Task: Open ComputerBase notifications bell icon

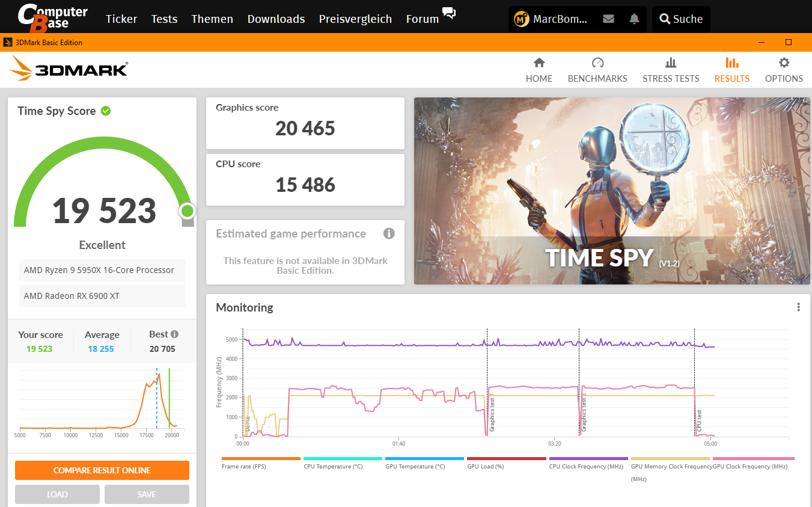Action: pyautogui.click(x=634, y=19)
